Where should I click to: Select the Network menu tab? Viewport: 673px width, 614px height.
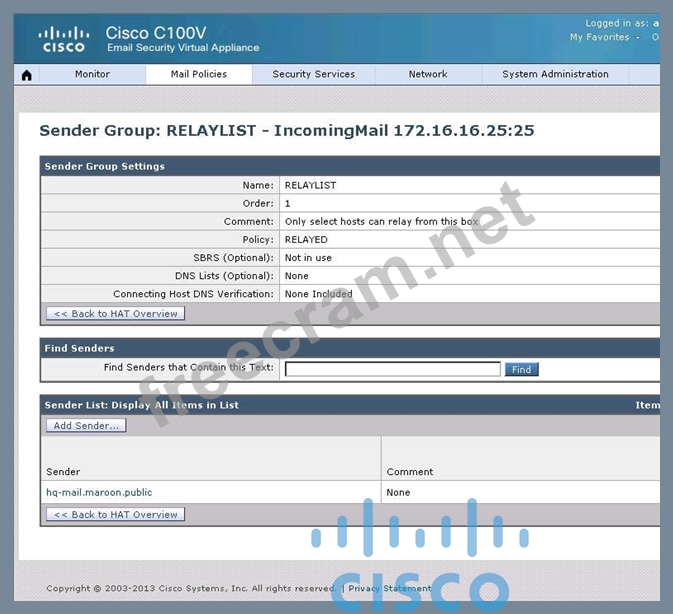(x=427, y=74)
